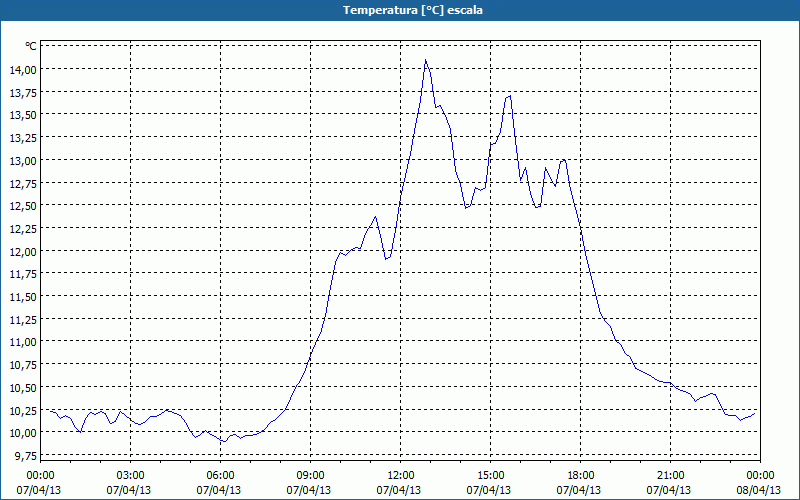Click the 12:00 time axis label
800x500 pixels.
tap(400, 476)
